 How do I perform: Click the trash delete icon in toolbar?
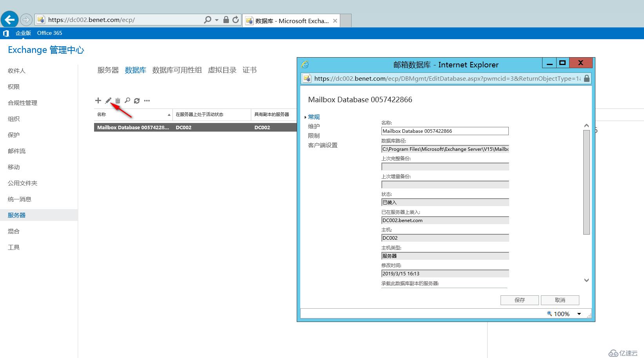(x=118, y=101)
